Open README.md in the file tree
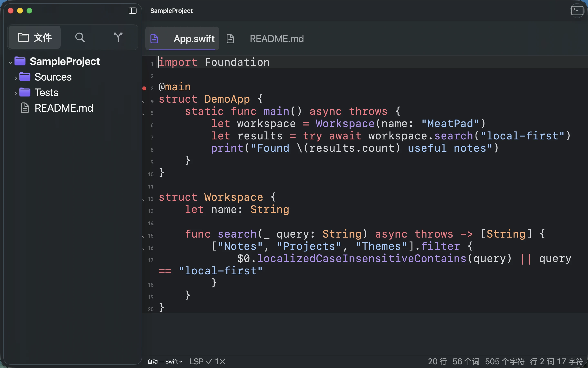 tap(64, 108)
